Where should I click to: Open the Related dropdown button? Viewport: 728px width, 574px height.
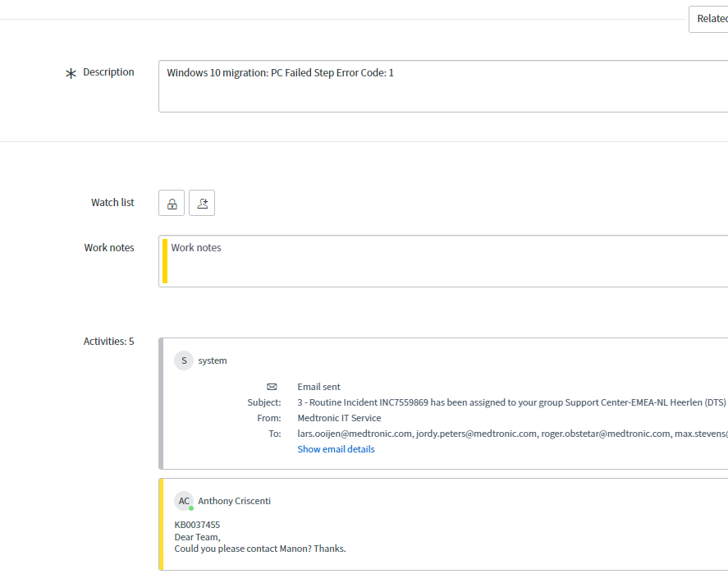709,19
